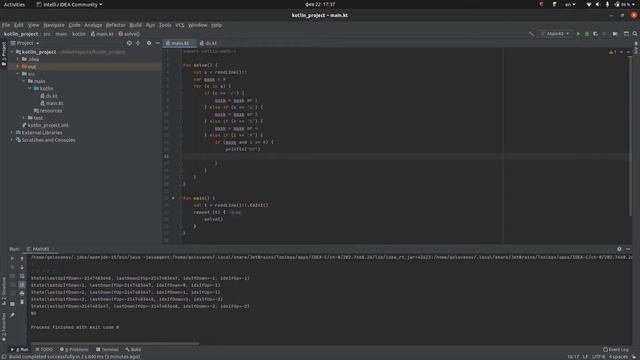Open the Terminal tool window
Image resolution: width=640 pixels, height=360 pixels.
(x=107, y=349)
